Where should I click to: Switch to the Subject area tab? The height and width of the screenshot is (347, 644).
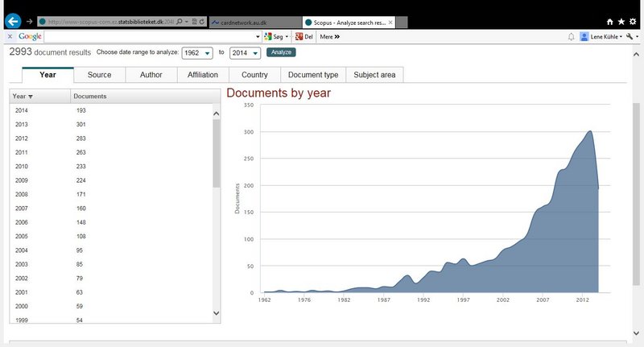[374, 75]
